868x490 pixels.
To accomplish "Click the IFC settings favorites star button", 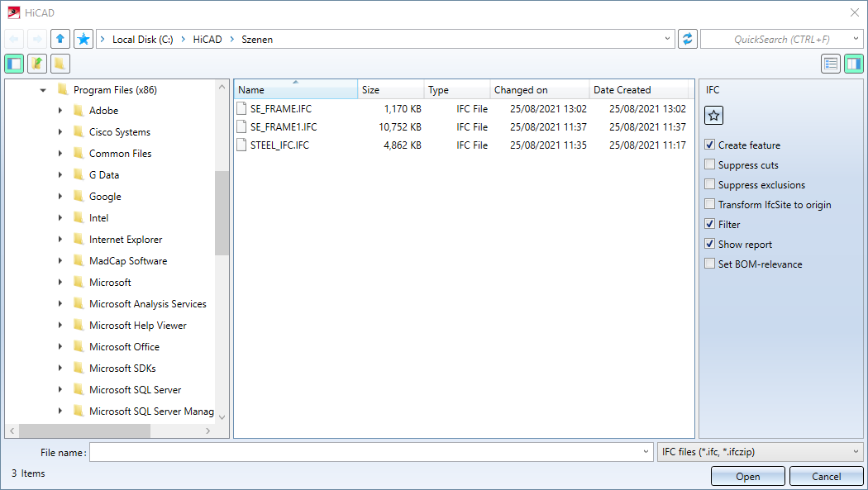I will [713, 116].
